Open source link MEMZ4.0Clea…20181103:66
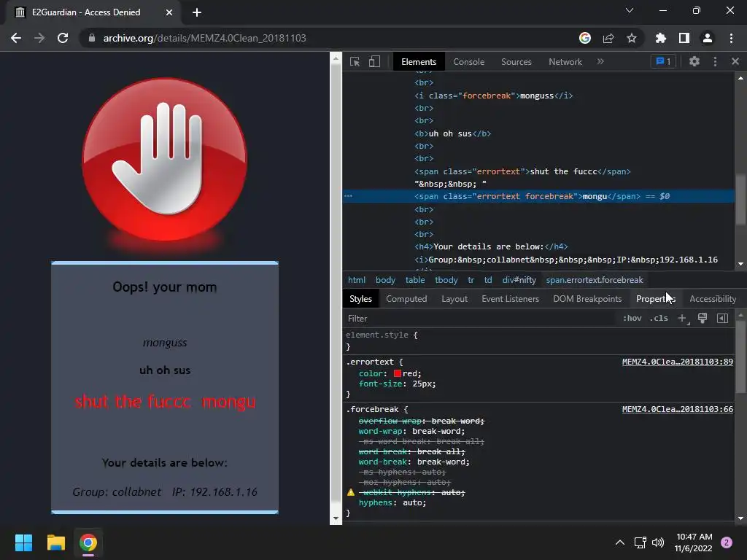Image resolution: width=747 pixels, height=560 pixels. (678, 409)
